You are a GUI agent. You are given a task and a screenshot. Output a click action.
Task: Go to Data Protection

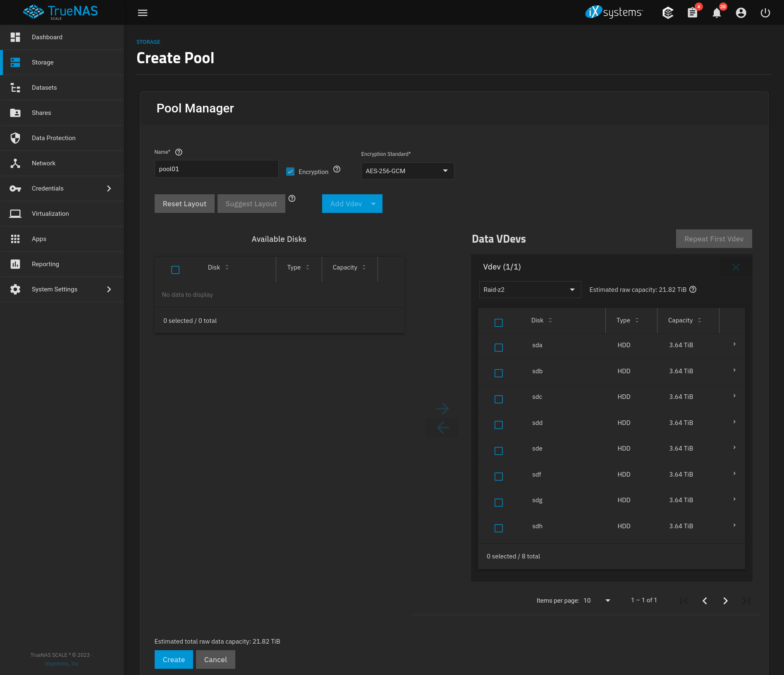coord(53,138)
